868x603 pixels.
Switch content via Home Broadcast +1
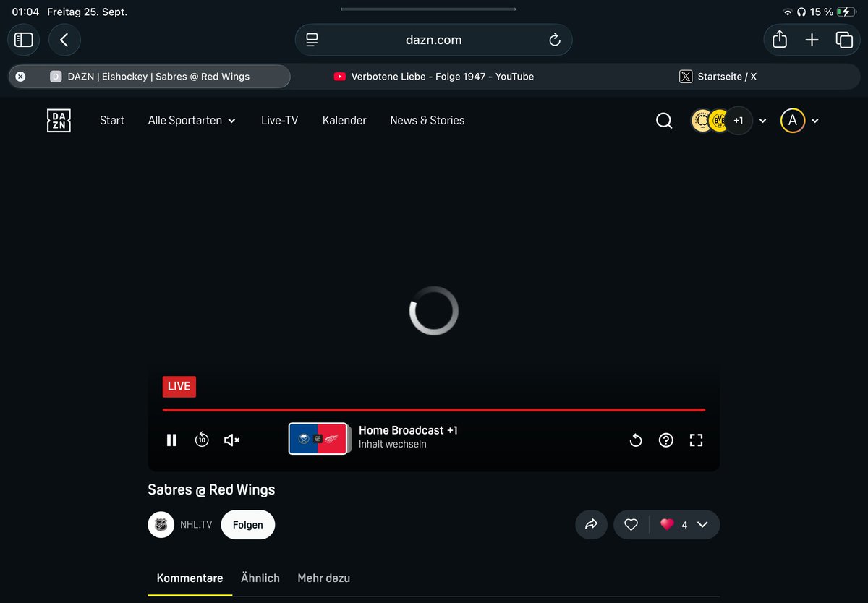point(408,437)
